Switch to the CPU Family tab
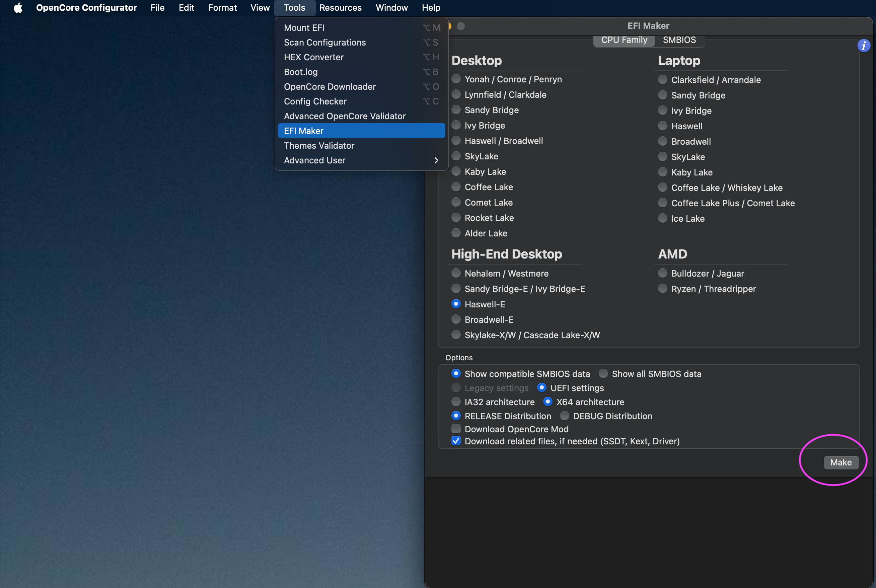The width and height of the screenshot is (876, 588). point(624,40)
